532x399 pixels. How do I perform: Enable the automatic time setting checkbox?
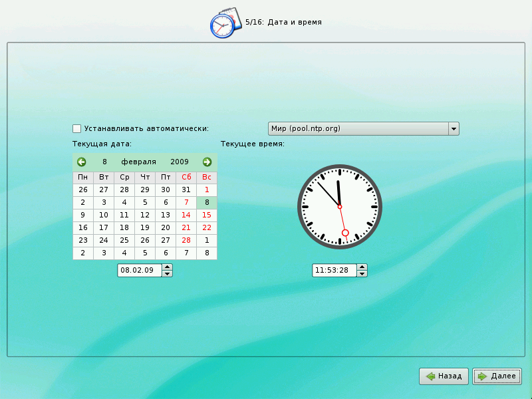[77, 128]
